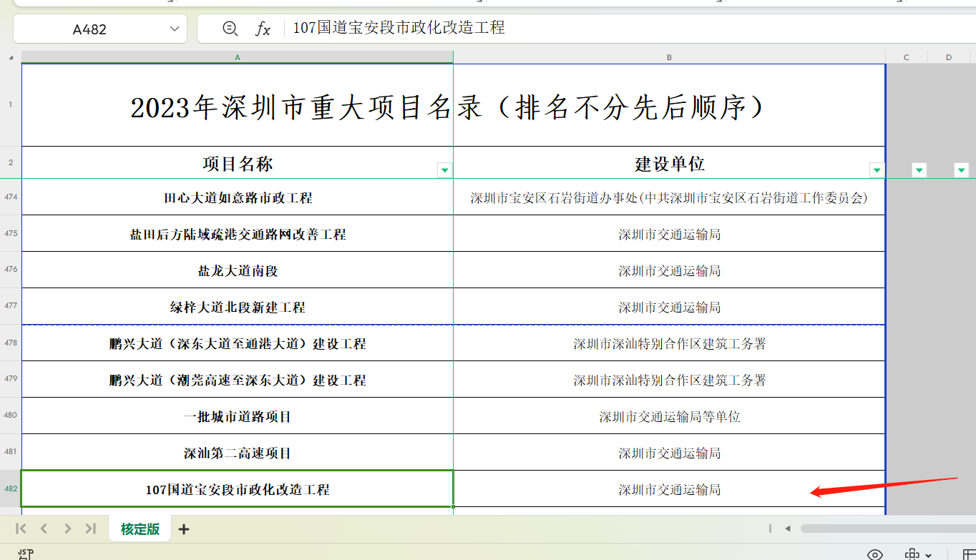Viewport: 976px width, 560px height.
Task: Go to the next sheet tab
Action: [x=67, y=529]
